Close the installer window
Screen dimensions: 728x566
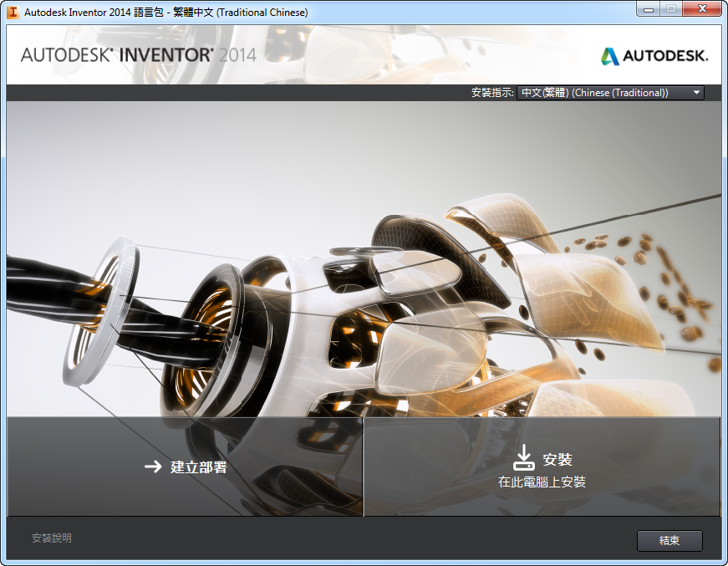point(702,9)
